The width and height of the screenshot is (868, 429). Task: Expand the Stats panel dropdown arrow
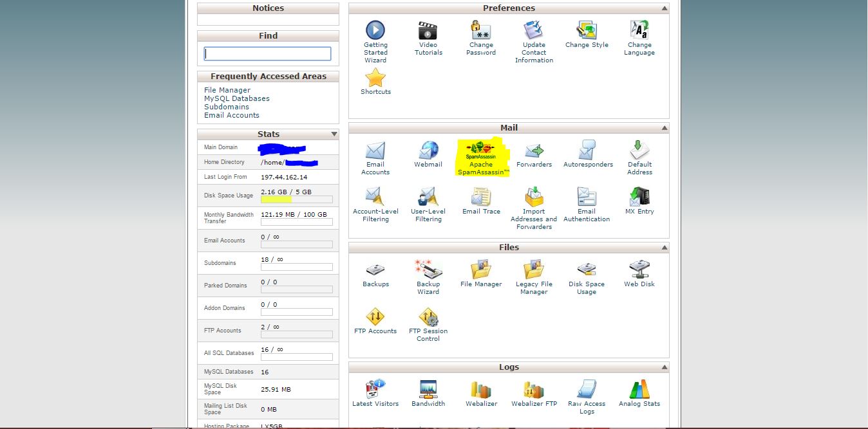(334, 134)
